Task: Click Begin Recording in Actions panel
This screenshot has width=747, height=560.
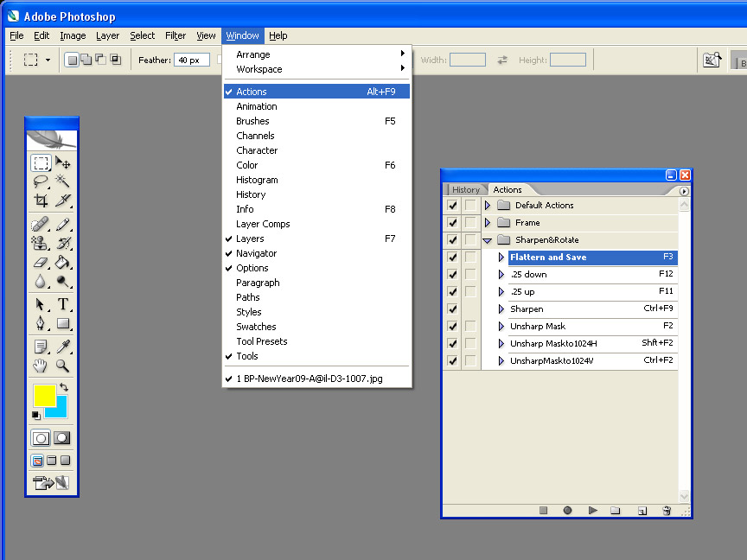Action: [567, 511]
